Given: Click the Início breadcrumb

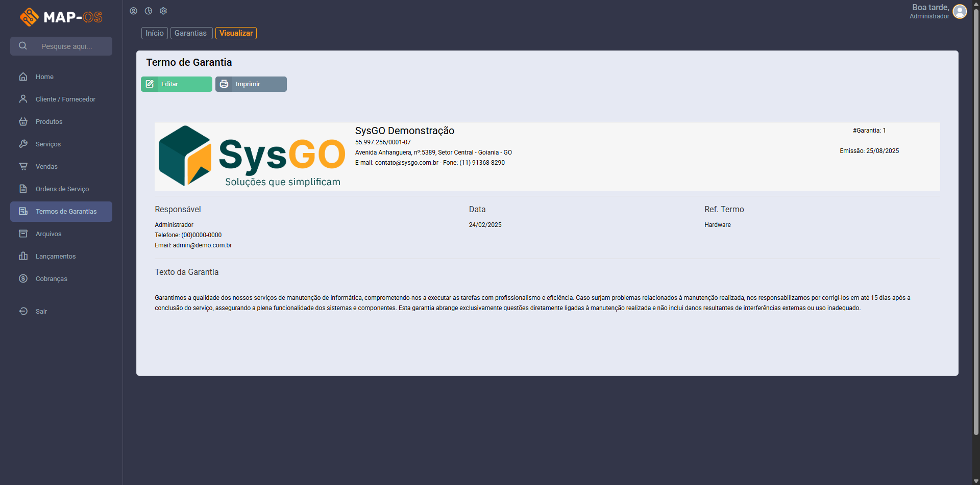Looking at the screenshot, I should pyautogui.click(x=155, y=33).
